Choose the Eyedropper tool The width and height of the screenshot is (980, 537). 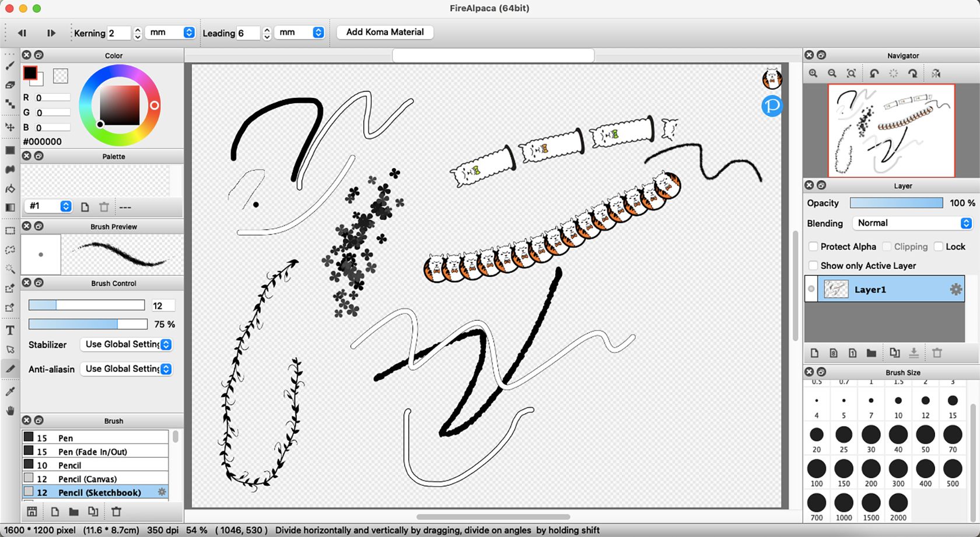coord(10,391)
